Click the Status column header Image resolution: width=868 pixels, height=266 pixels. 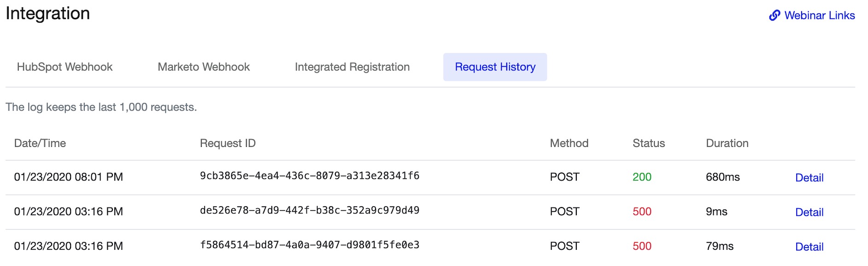click(x=649, y=144)
